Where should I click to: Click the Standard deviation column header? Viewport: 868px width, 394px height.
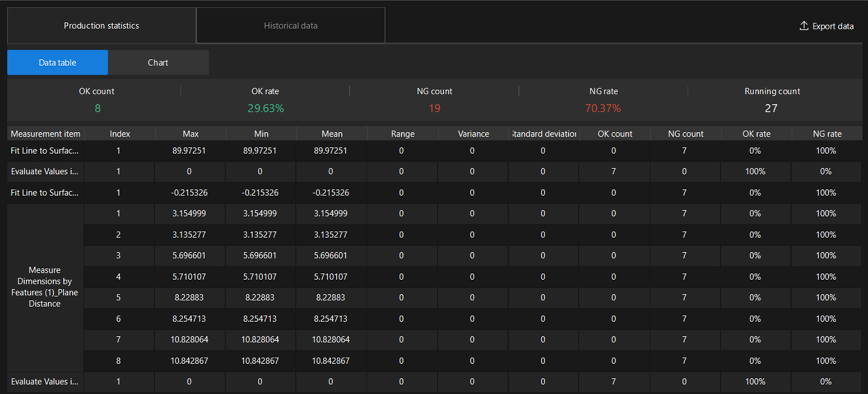point(543,133)
